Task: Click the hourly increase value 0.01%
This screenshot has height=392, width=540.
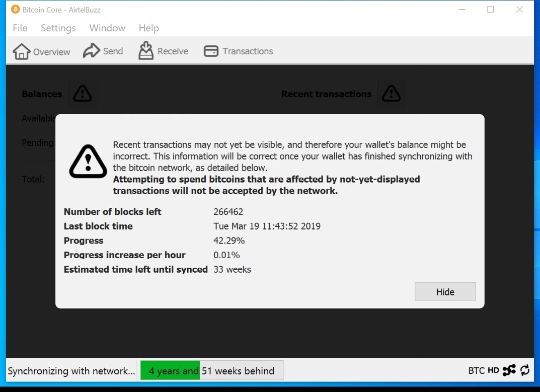Action: 226,255
